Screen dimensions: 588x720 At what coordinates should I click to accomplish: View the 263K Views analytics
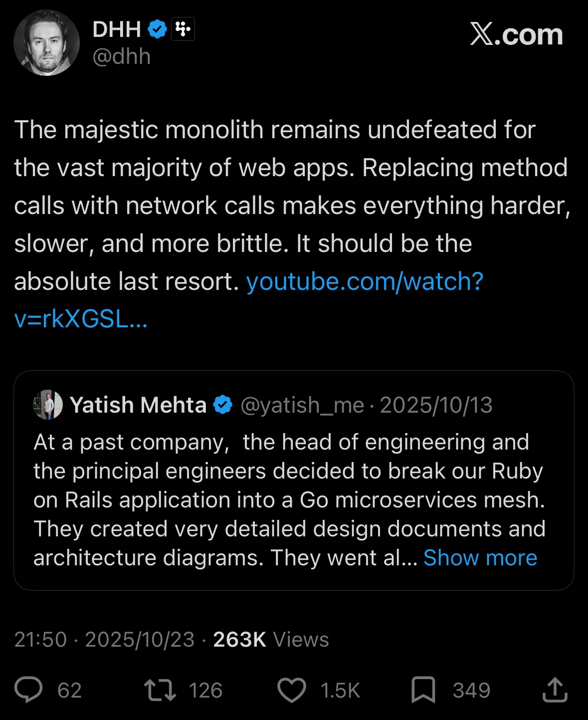271,640
